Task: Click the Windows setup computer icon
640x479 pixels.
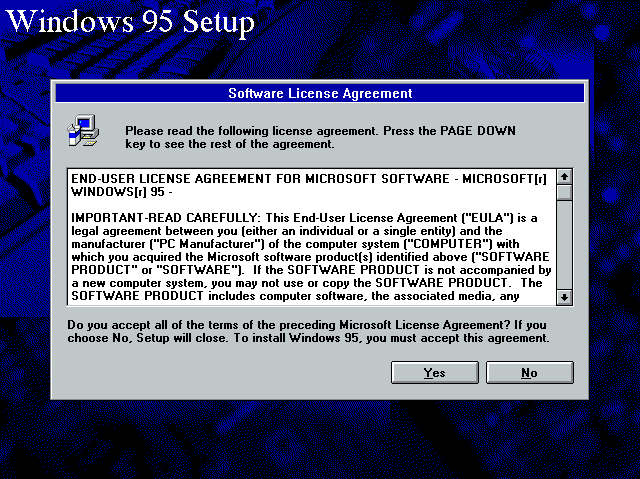Action: coord(83,131)
